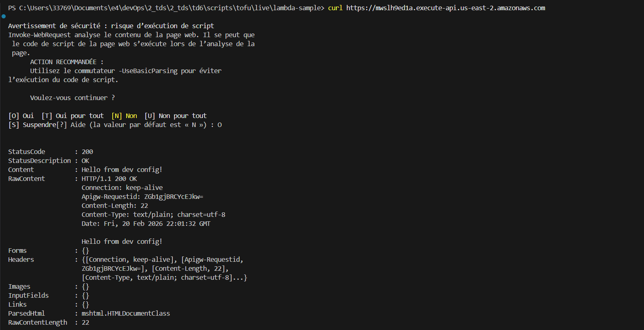Click the StatusDescription OK value
The width and height of the screenshot is (644, 330).
85,161
